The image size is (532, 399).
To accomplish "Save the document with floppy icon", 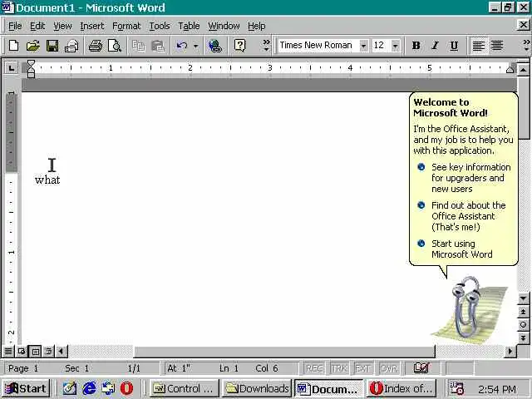I will click(52, 46).
